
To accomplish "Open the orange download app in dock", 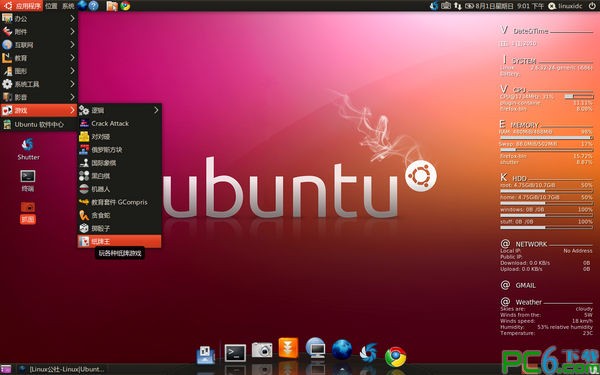I will tap(288, 348).
